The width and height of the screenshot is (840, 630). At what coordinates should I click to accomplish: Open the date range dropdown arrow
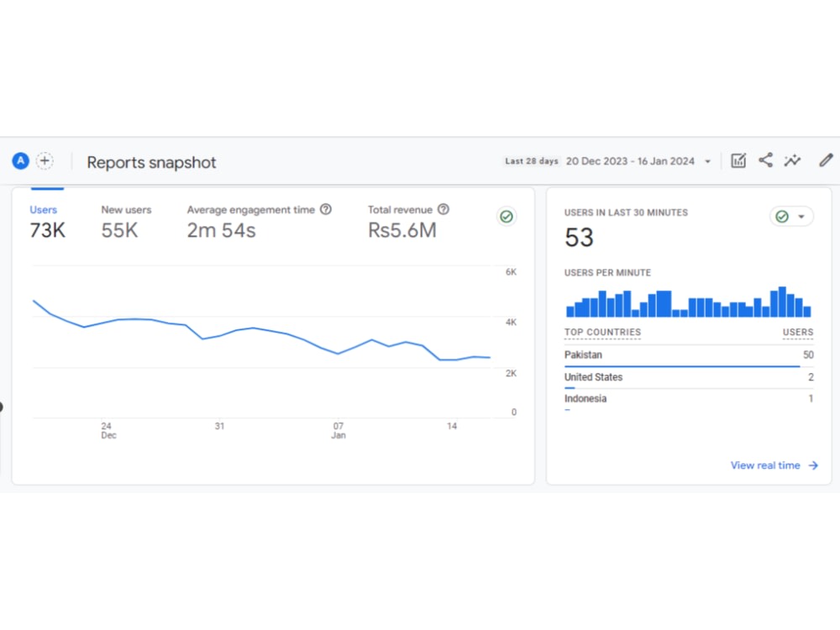click(707, 161)
